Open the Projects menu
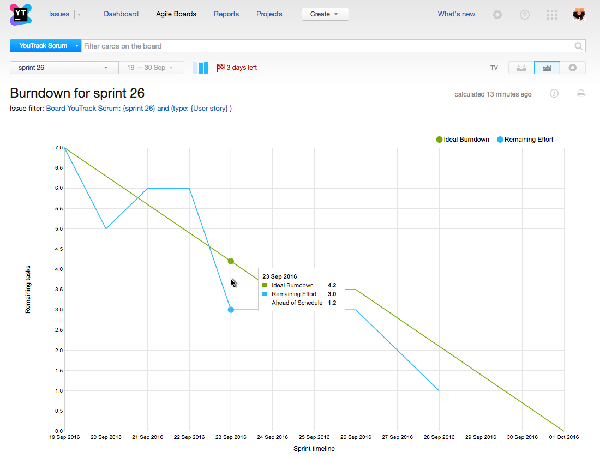This screenshot has height=458, width=600. click(270, 15)
